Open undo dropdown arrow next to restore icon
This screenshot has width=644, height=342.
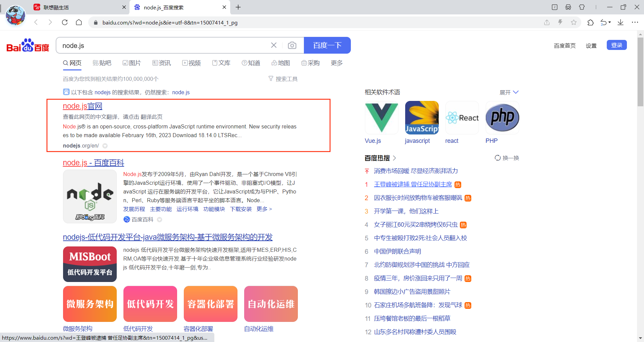[609, 22]
